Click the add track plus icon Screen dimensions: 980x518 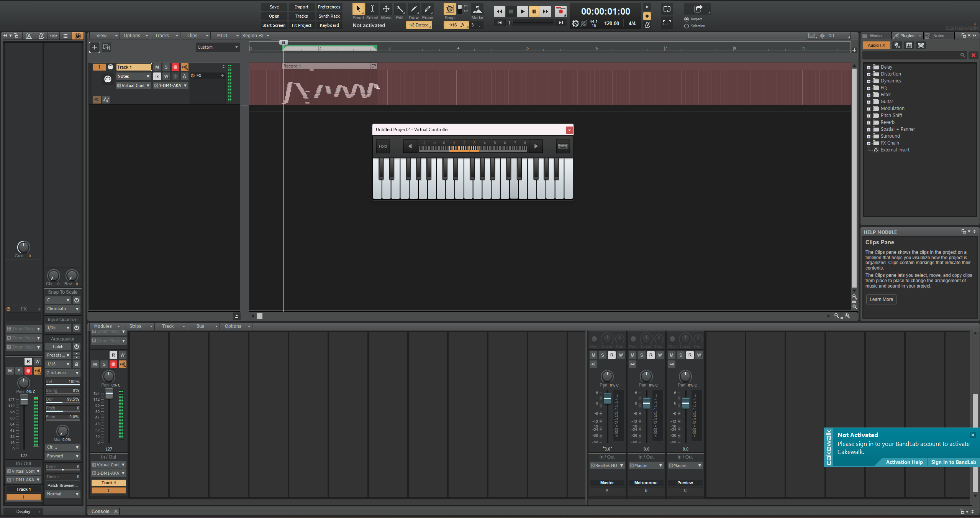pos(95,47)
